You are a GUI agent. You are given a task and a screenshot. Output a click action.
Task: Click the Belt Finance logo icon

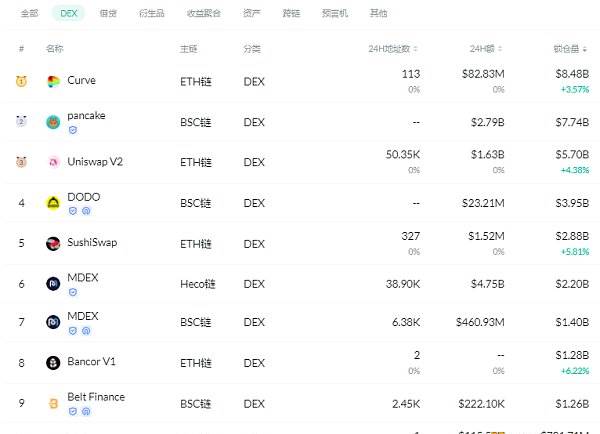pyautogui.click(x=53, y=403)
